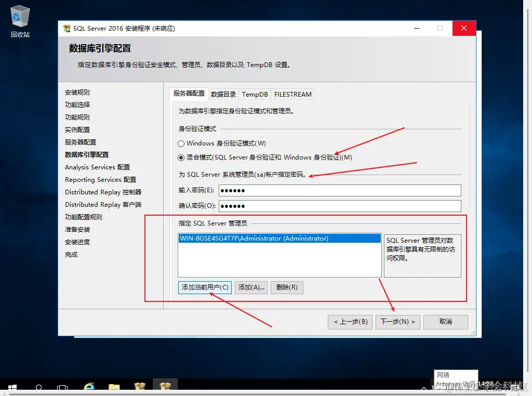Switch to the 服务器配置 tab
The height and width of the screenshot is (396, 532).
(189, 94)
